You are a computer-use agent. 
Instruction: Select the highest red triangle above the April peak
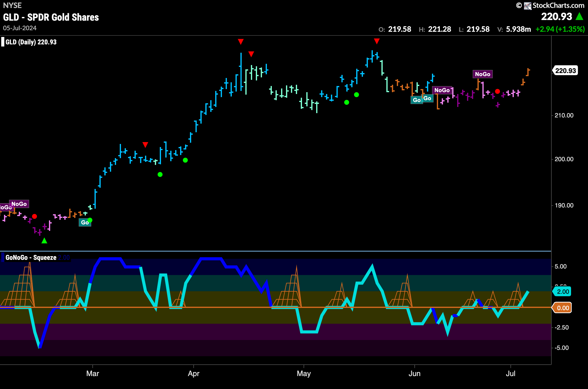point(241,41)
